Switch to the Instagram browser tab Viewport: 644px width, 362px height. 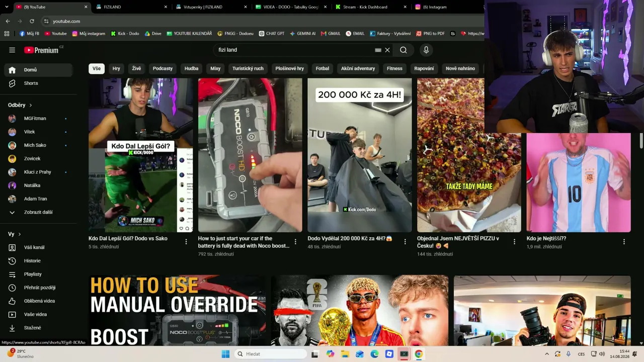point(448,7)
